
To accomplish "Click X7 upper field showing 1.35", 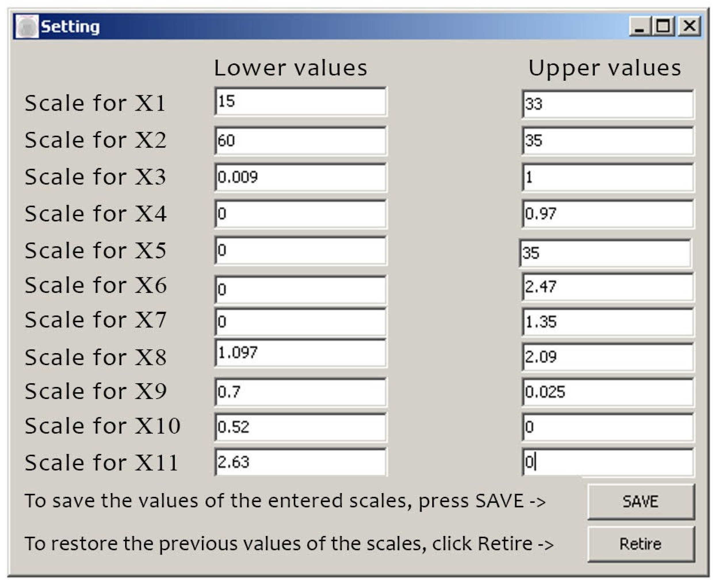I will click(x=607, y=322).
